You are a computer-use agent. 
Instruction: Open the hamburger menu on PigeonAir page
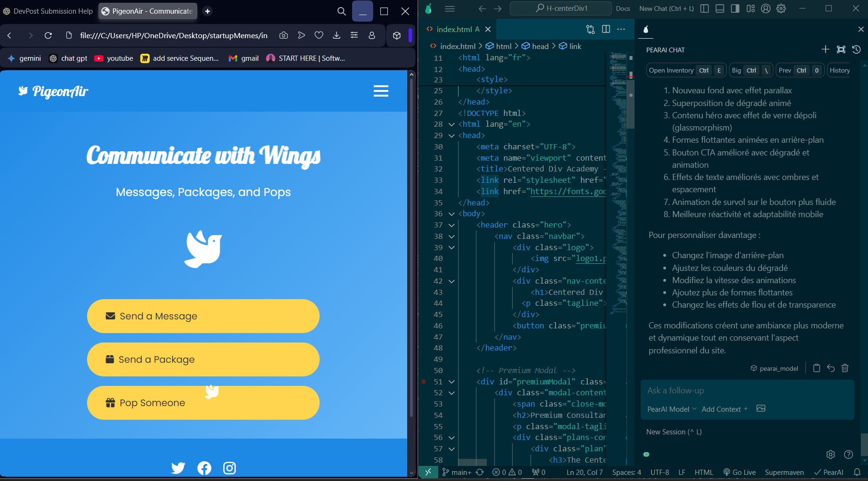point(381,91)
